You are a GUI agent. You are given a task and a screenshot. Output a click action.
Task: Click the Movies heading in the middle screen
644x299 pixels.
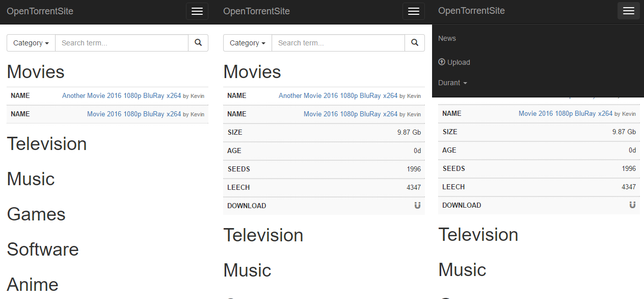point(252,72)
